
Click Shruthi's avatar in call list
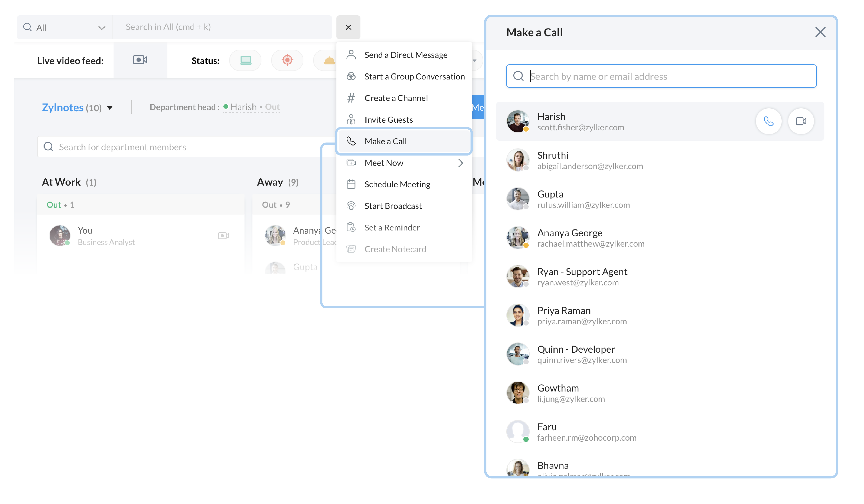pyautogui.click(x=517, y=160)
